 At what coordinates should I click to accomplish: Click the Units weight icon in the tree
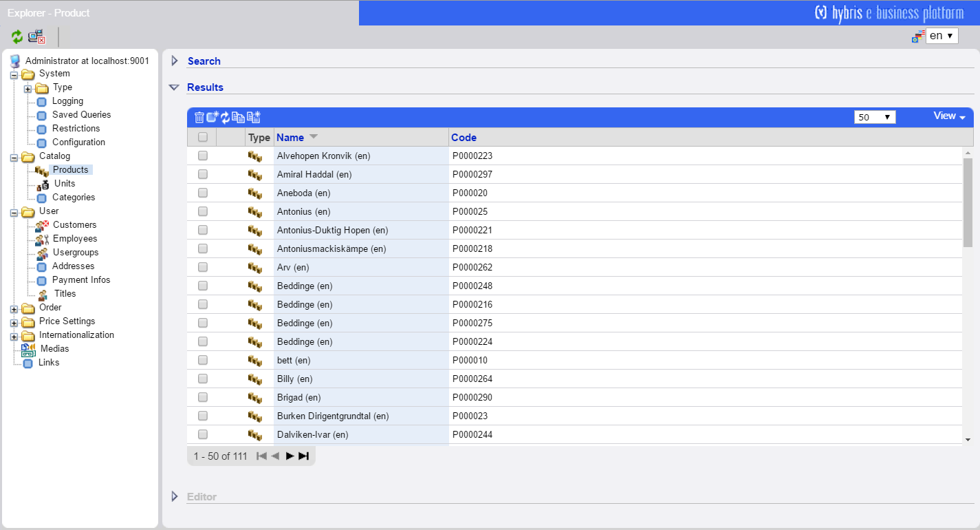[x=43, y=184]
